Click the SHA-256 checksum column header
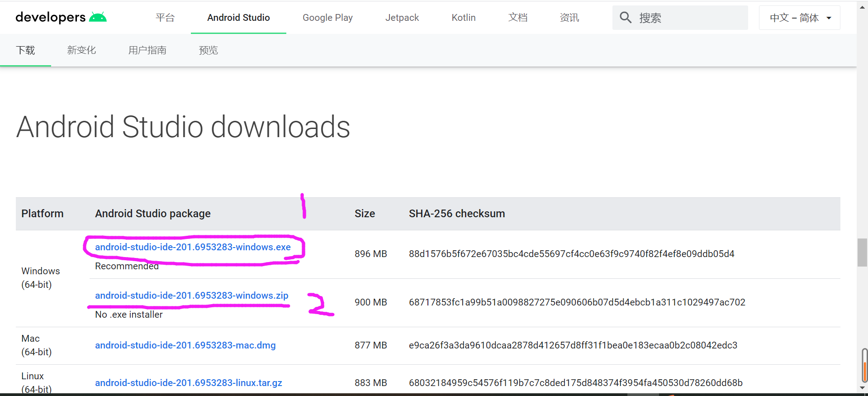 pos(457,214)
